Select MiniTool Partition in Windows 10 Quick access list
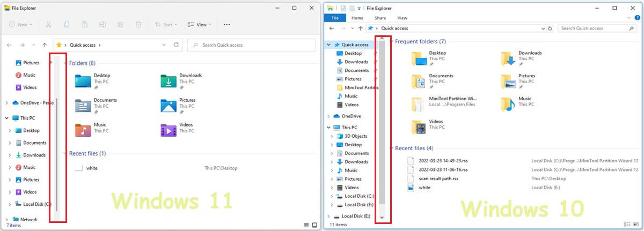This screenshot has width=644, height=231. (357, 87)
